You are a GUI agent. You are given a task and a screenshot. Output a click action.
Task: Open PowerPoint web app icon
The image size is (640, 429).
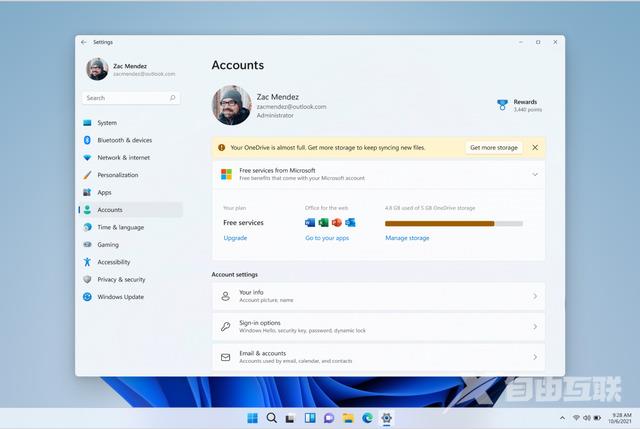[337, 222]
